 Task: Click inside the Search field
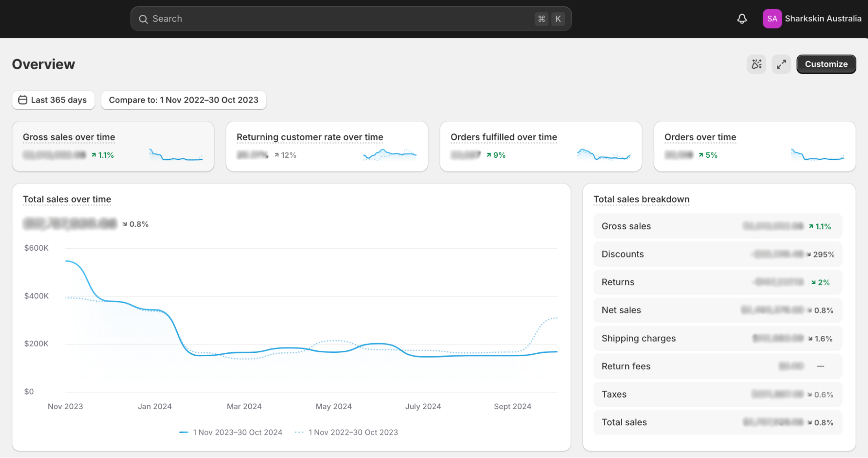click(x=339, y=19)
